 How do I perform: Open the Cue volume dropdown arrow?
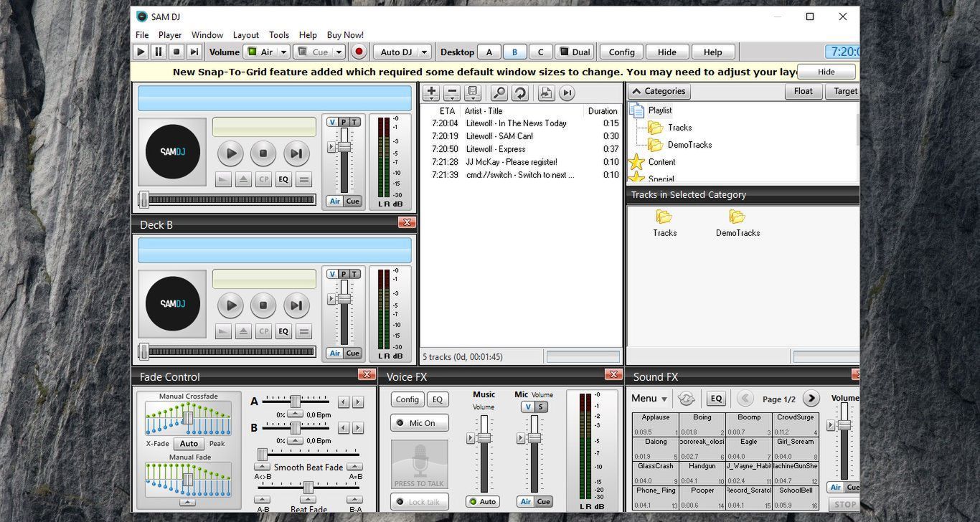point(339,52)
